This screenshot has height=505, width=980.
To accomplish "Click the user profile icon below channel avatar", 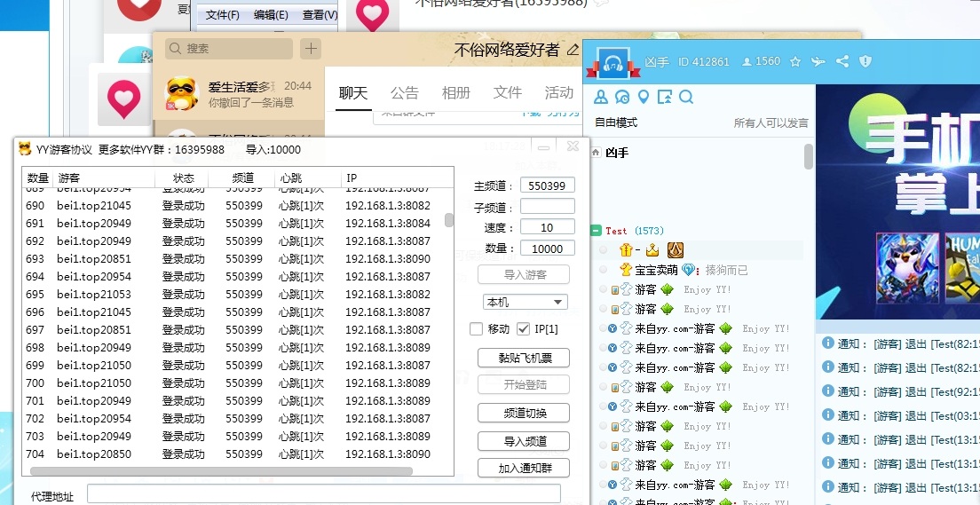I will (601, 97).
